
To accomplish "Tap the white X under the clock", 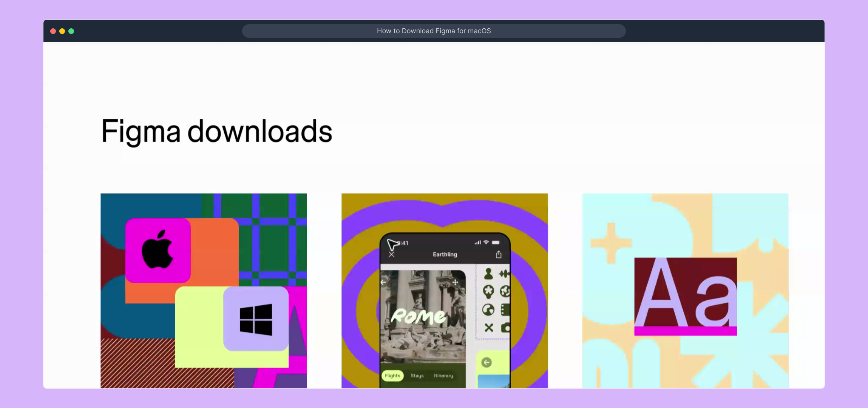I will coord(392,255).
